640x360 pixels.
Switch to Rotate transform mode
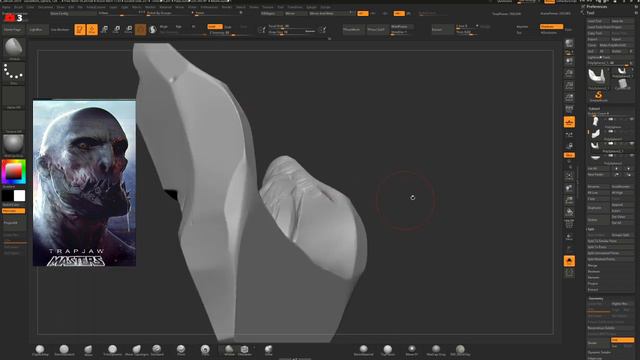[x=129, y=29]
